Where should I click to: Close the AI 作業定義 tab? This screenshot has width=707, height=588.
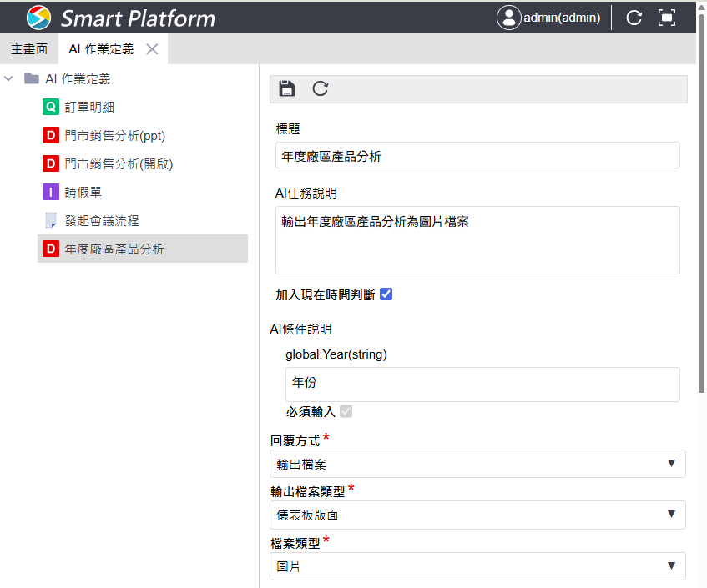(152, 49)
